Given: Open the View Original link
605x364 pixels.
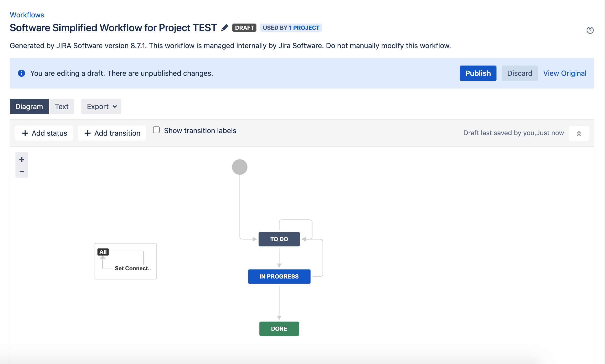Looking at the screenshot, I should click(x=565, y=73).
